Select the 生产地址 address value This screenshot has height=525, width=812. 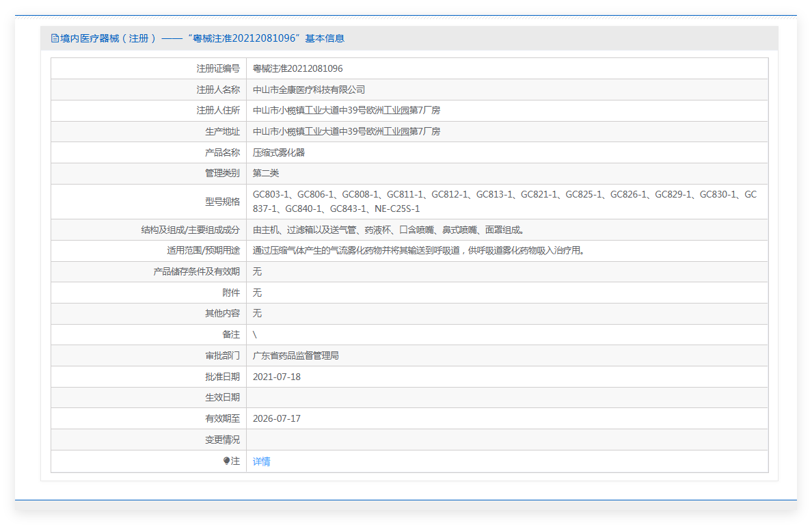(x=347, y=131)
